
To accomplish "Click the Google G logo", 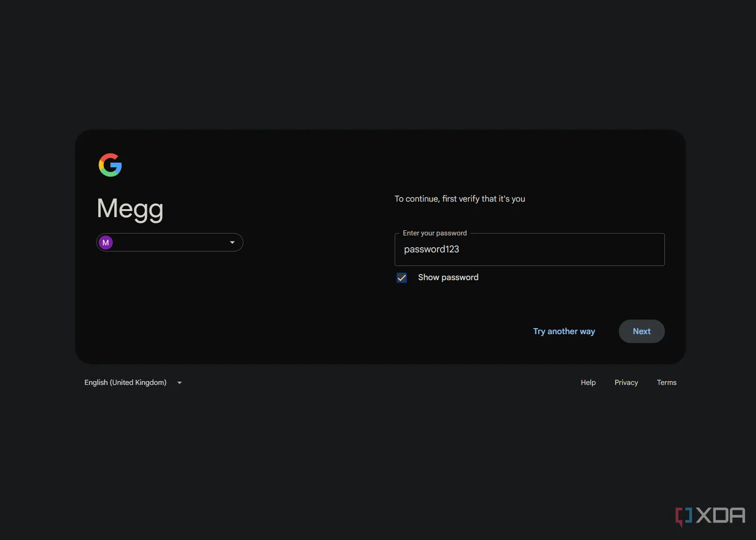I will (110, 165).
